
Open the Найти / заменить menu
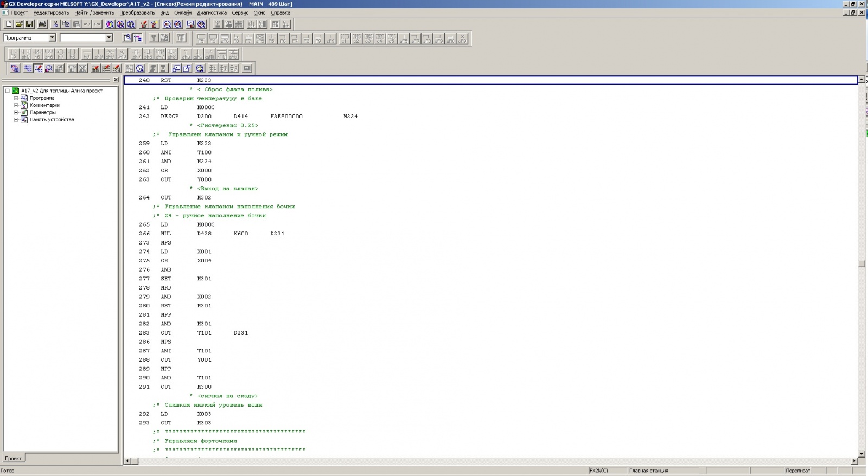click(x=94, y=12)
